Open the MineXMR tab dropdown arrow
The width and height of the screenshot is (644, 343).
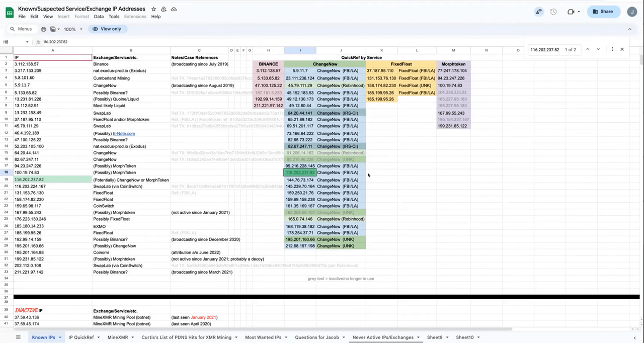[x=133, y=337]
